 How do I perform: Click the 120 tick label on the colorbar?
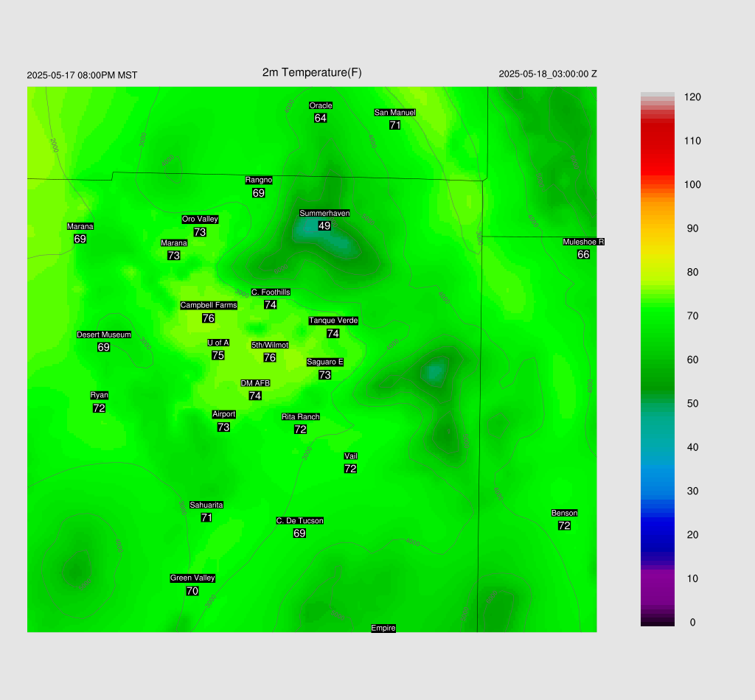click(x=692, y=97)
